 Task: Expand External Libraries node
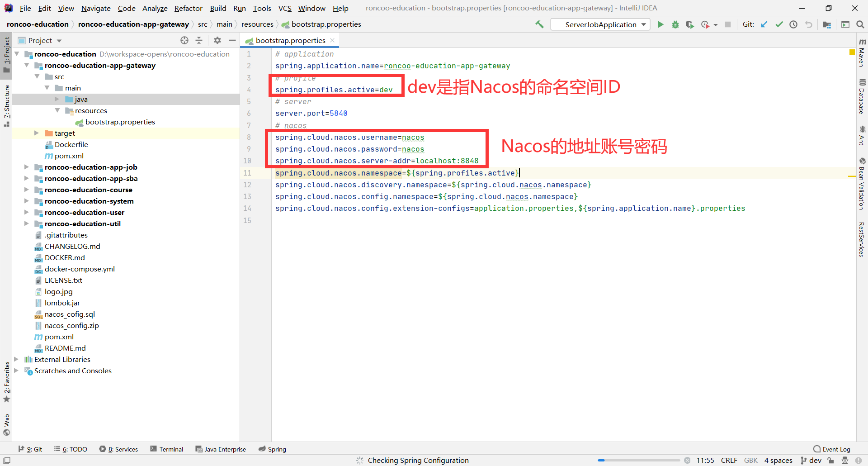click(17, 359)
